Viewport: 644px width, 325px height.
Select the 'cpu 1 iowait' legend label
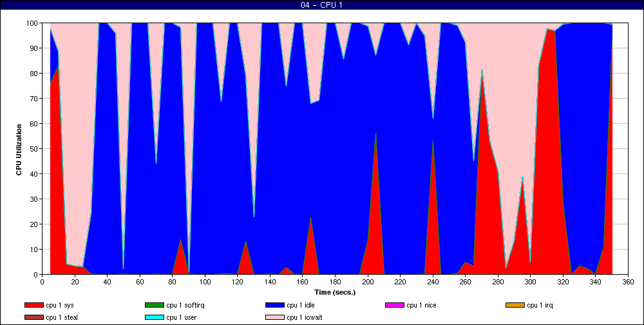305,318
